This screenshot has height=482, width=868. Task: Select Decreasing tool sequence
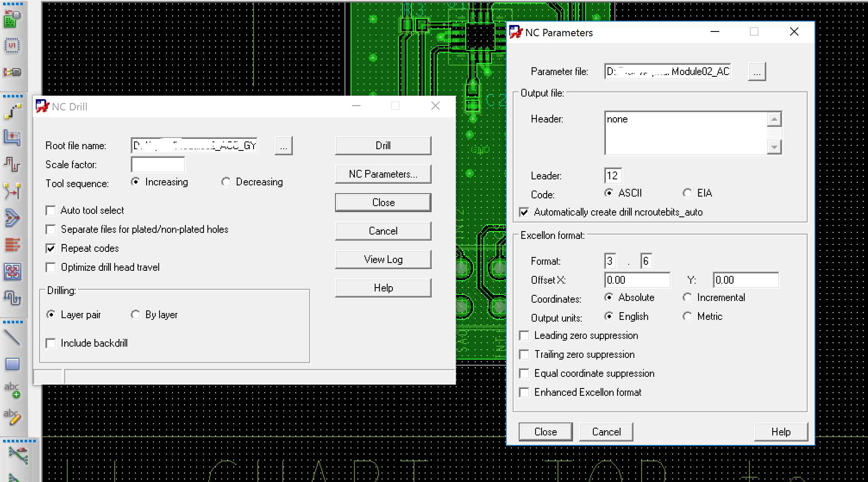click(226, 182)
